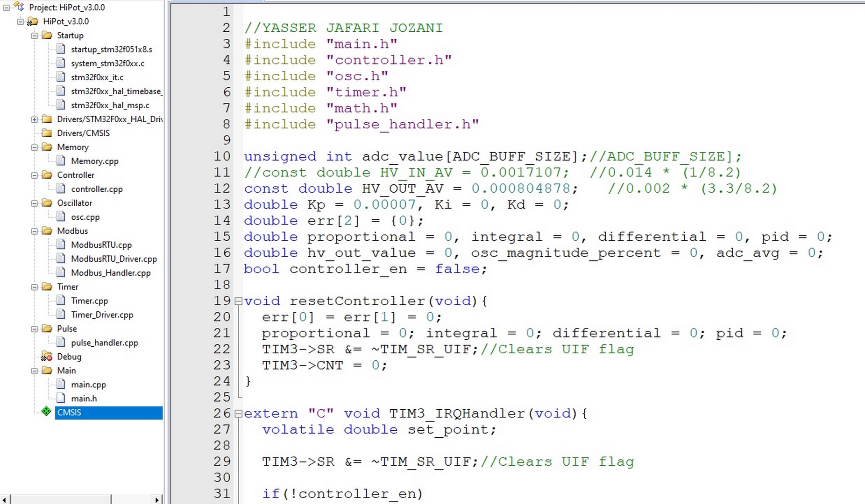Collapse the Startup group in project tree
This screenshot has height=504, width=865.
(x=35, y=35)
